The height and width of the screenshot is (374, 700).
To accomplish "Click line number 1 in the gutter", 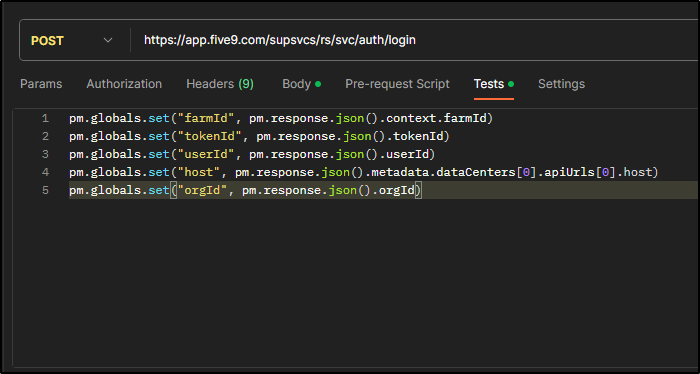I will point(45,119).
